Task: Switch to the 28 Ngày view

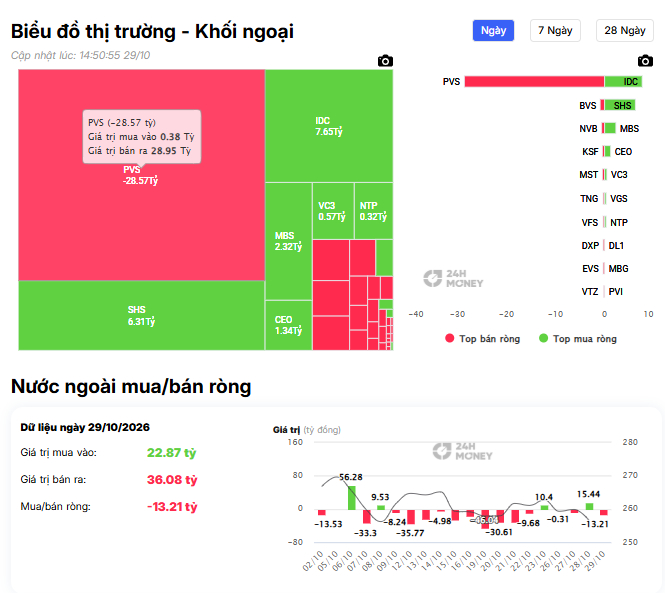Action: click(x=625, y=31)
